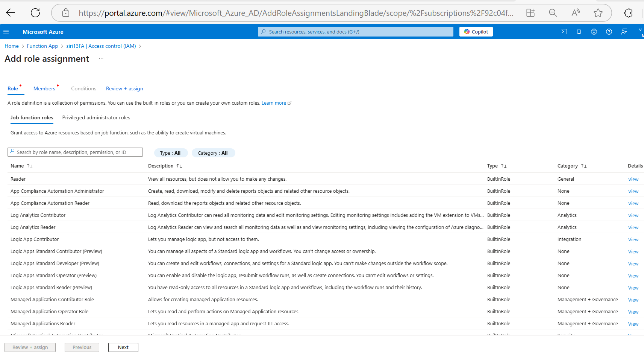Click the bottom Review + assign button
Screen dimensions: 644x355
pos(30,347)
